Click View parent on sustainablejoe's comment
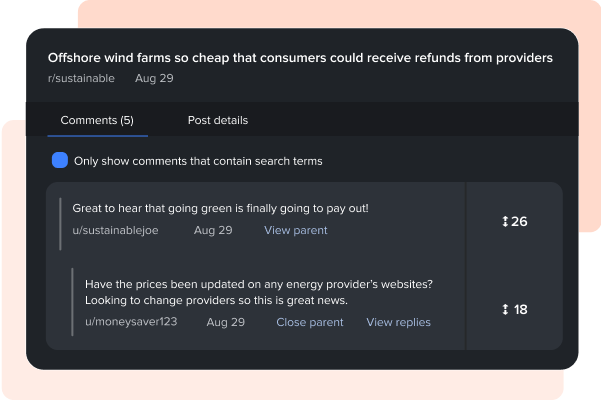The image size is (601, 400). (x=295, y=230)
